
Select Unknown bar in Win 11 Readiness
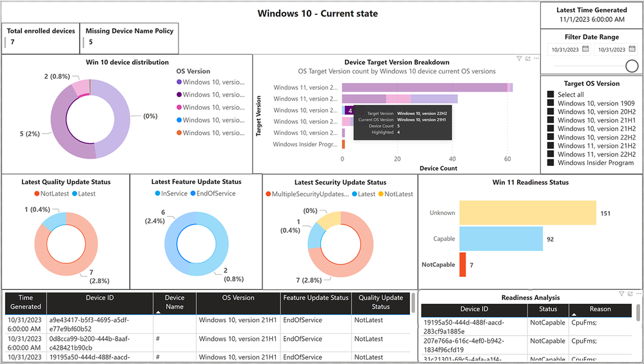pos(528,213)
